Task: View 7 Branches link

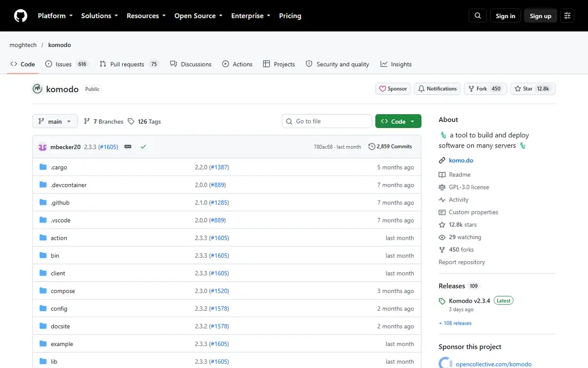Action: point(104,121)
